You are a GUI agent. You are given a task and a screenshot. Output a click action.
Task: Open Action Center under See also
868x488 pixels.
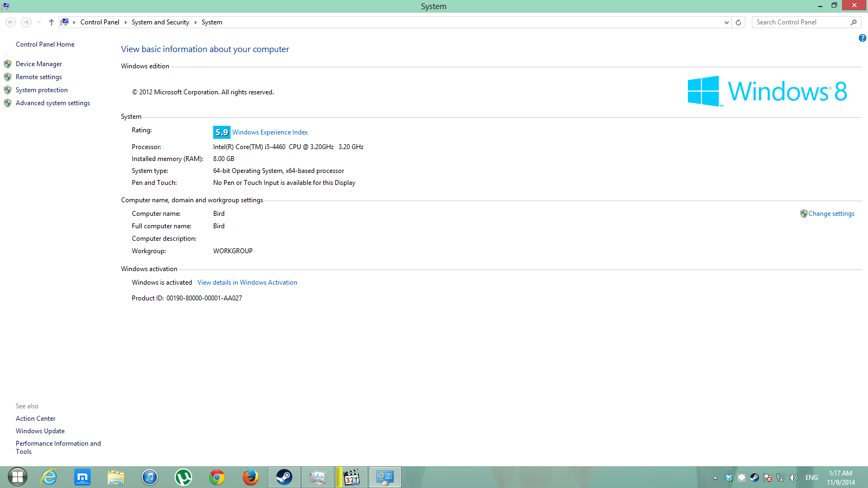pyautogui.click(x=36, y=419)
